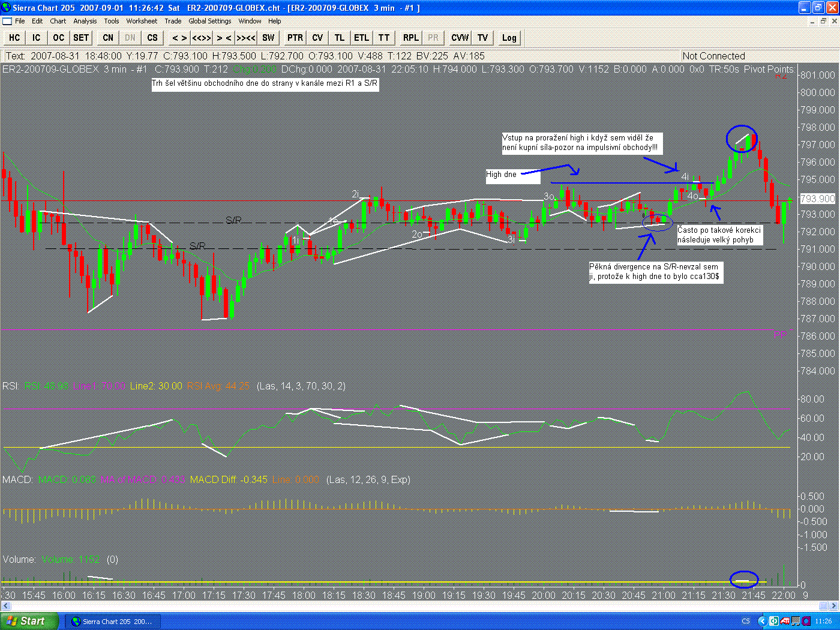Click the 'Trh šel většinu obchodního dne' annotation
Screen dimensions: 840x630
pos(265,83)
